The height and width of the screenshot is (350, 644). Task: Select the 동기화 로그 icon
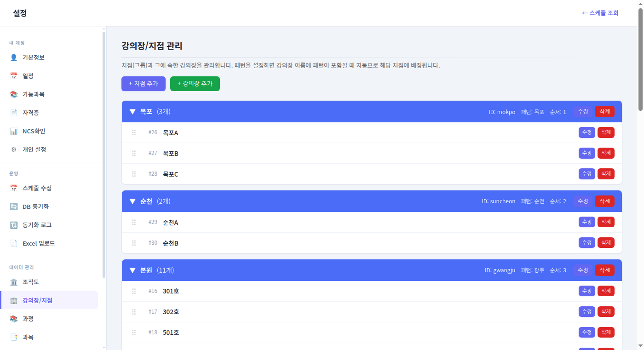[x=14, y=224]
